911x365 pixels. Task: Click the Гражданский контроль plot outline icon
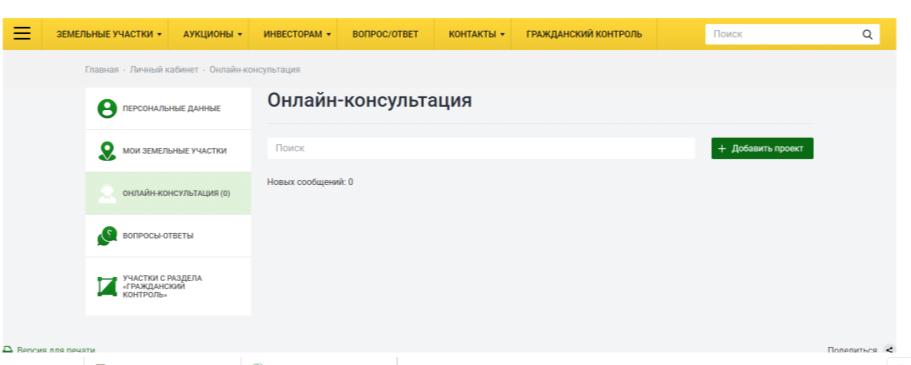(x=107, y=287)
